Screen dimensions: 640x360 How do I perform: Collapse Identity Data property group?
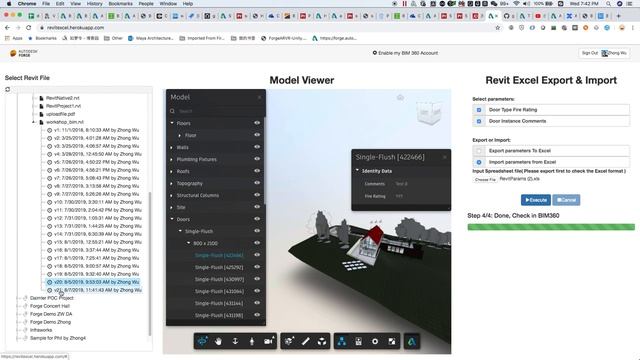click(x=357, y=171)
